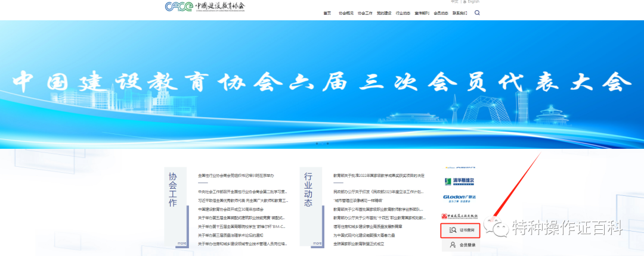Open the 行业动态 navigation menu item
Screen dimensions: 644x256
pos(403,13)
